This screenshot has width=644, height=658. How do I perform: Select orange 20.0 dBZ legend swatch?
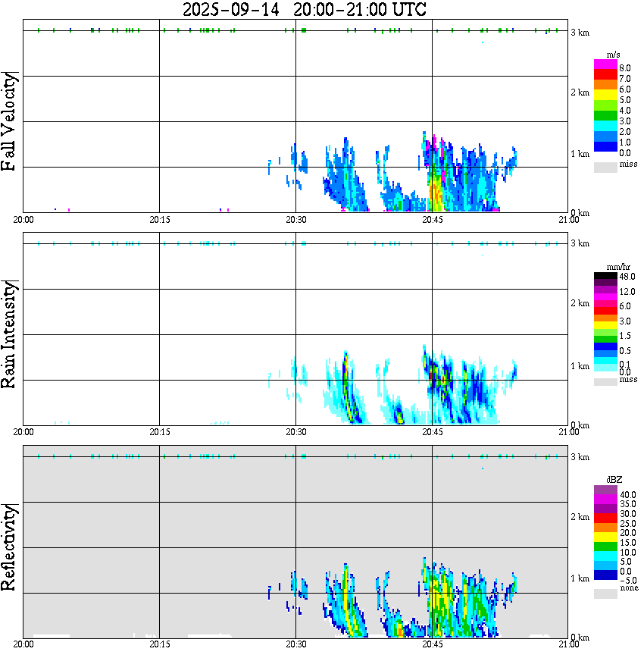[605, 528]
